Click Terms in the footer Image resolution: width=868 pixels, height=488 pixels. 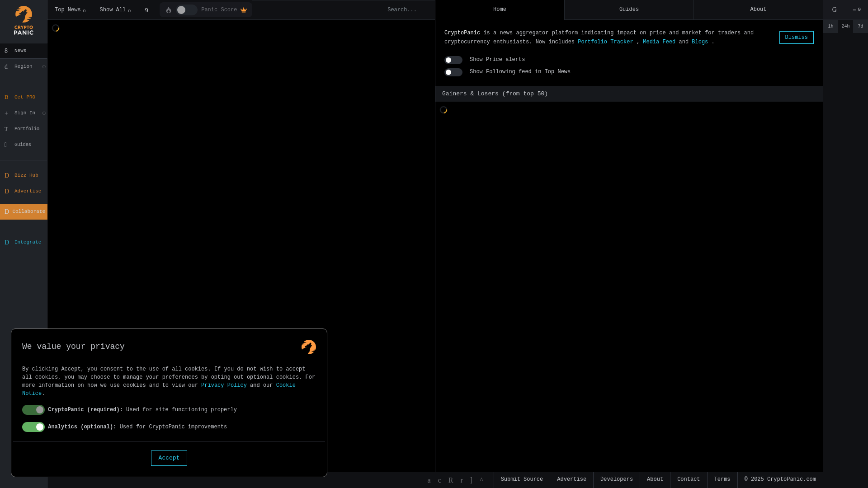click(722, 480)
